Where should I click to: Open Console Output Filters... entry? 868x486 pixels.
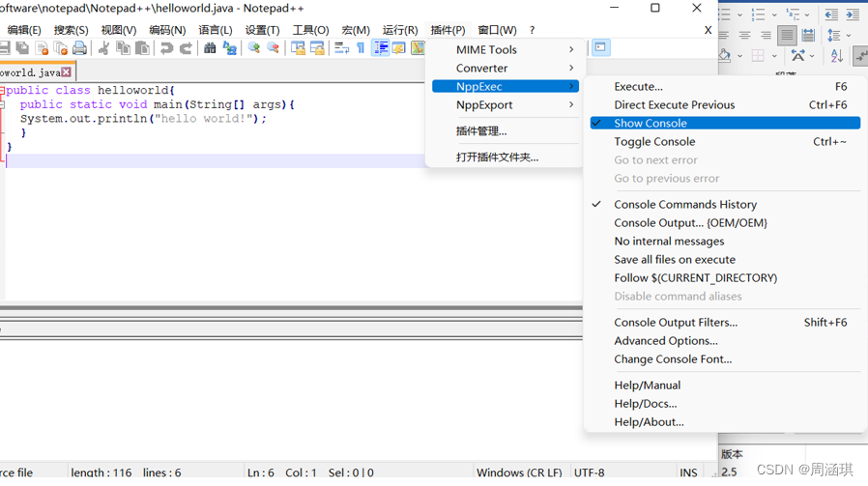tap(725, 322)
